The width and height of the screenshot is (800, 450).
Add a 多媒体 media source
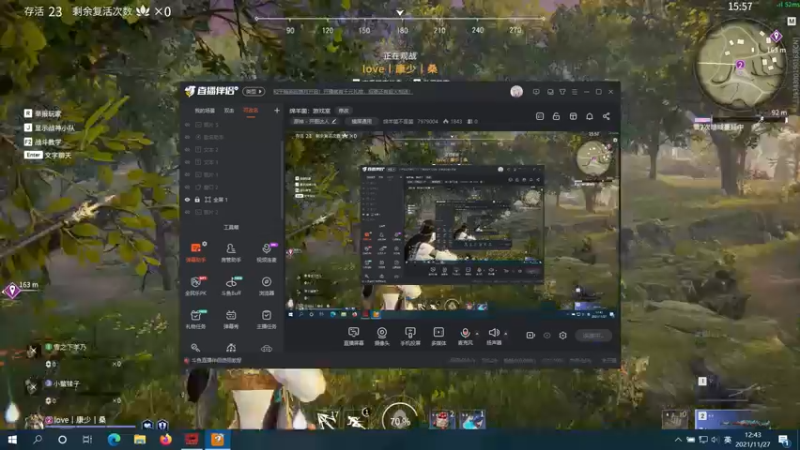click(438, 336)
